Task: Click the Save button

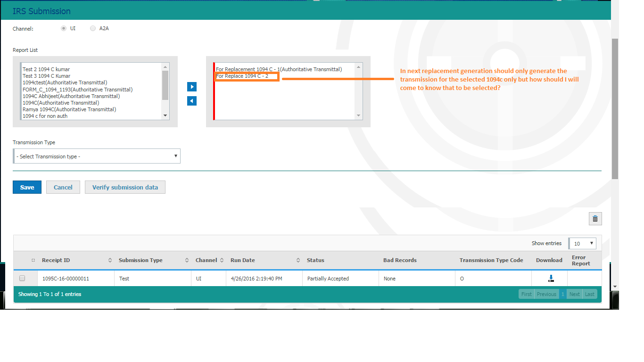Action: [x=27, y=187]
